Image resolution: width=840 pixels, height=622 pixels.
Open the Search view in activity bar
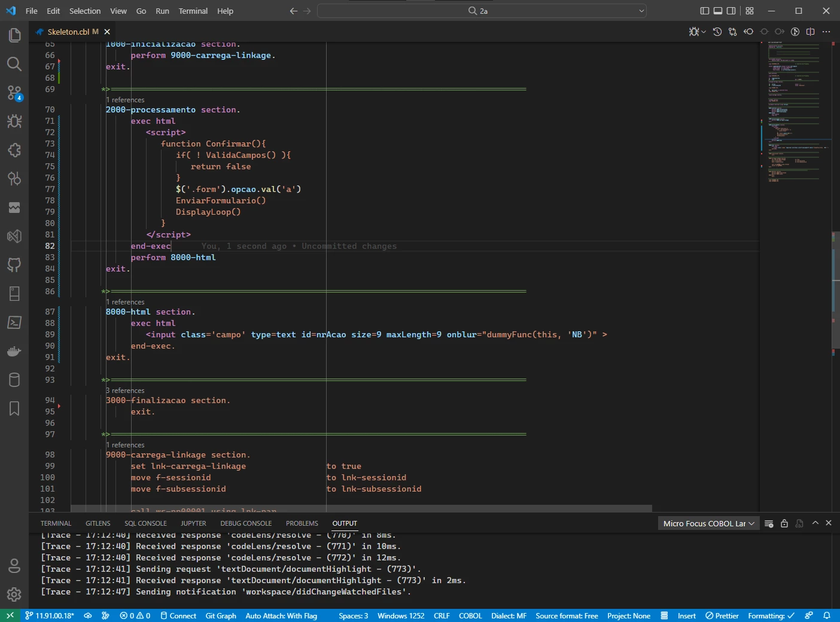(x=14, y=64)
